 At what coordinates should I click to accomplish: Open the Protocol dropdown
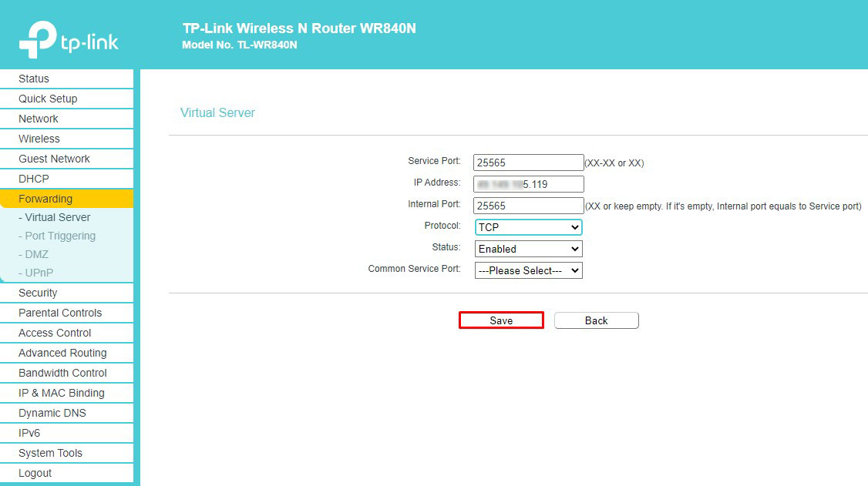[x=529, y=227]
